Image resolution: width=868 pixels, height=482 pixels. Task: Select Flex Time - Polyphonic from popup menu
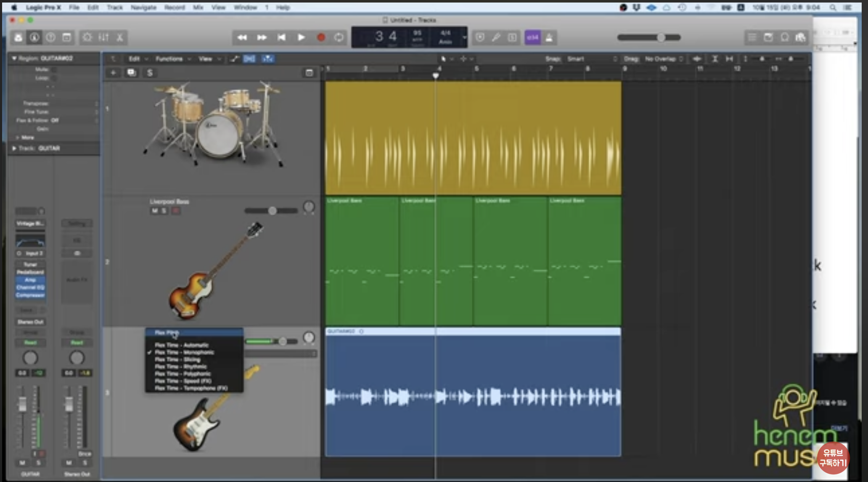pos(183,374)
